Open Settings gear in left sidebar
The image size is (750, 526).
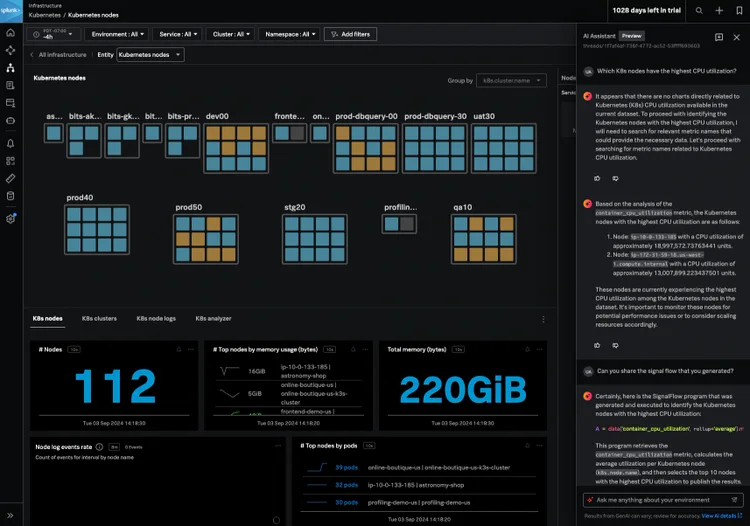(10, 218)
